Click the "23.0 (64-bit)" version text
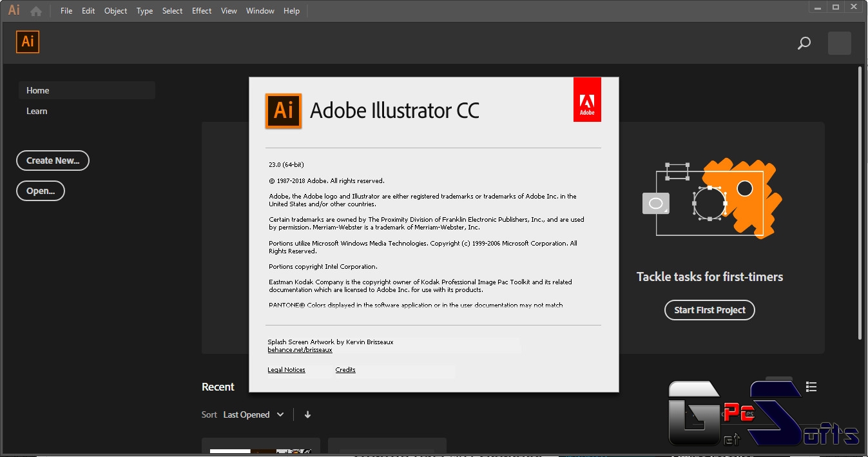This screenshot has height=457, width=868. click(x=286, y=165)
